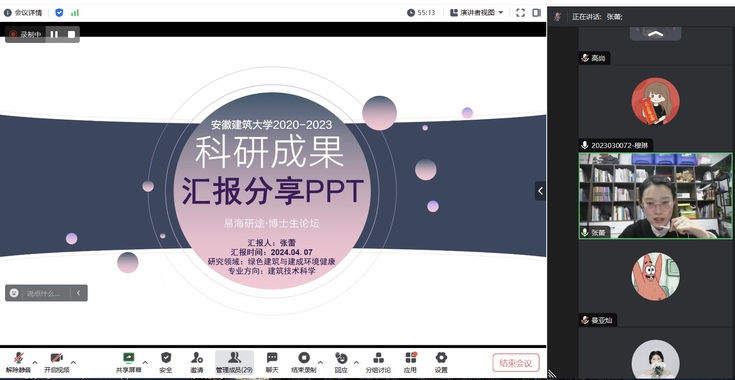Open Manage Members (管理成员) panel
735x380 pixels.
(x=234, y=363)
